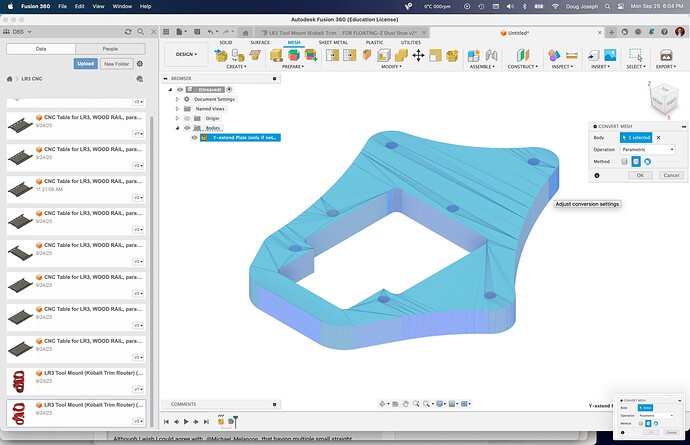Choose the Faceted conversion method
Viewport: 690px width, 445px height.
pos(624,162)
